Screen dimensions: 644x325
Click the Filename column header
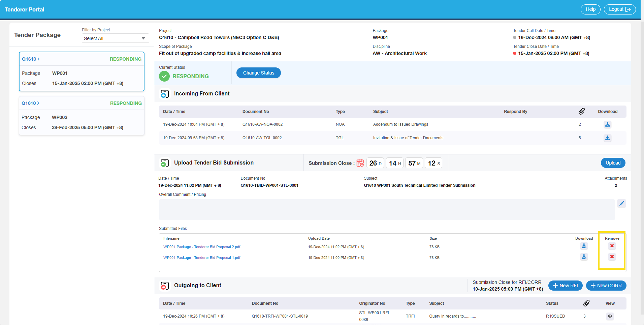171,238
